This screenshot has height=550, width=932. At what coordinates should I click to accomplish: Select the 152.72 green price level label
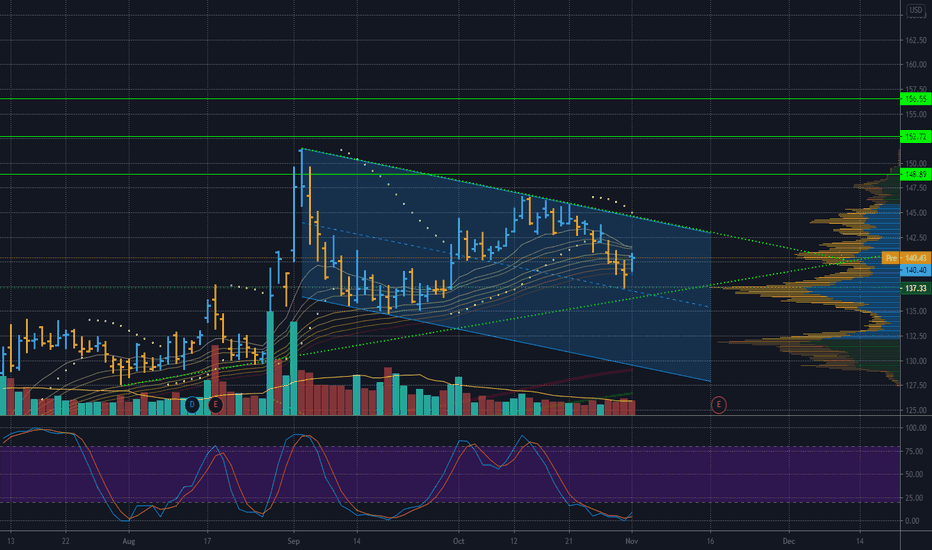(x=916, y=137)
